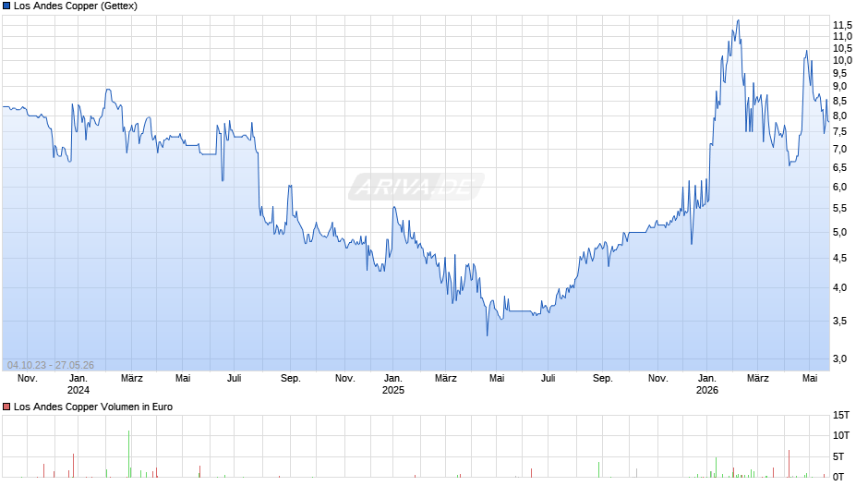This screenshot has width=868, height=486.
Task: Click the price label '3,5'
Action: click(839, 321)
